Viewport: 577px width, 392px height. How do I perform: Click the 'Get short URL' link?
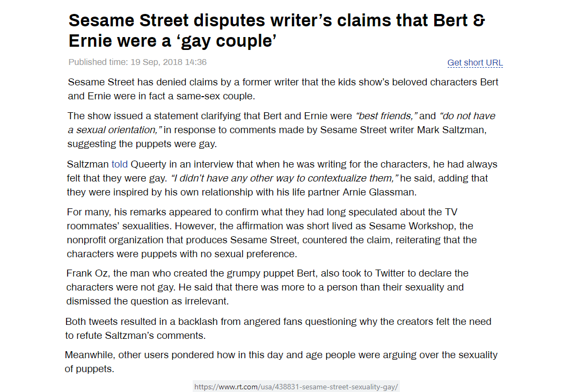coord(474,63)
